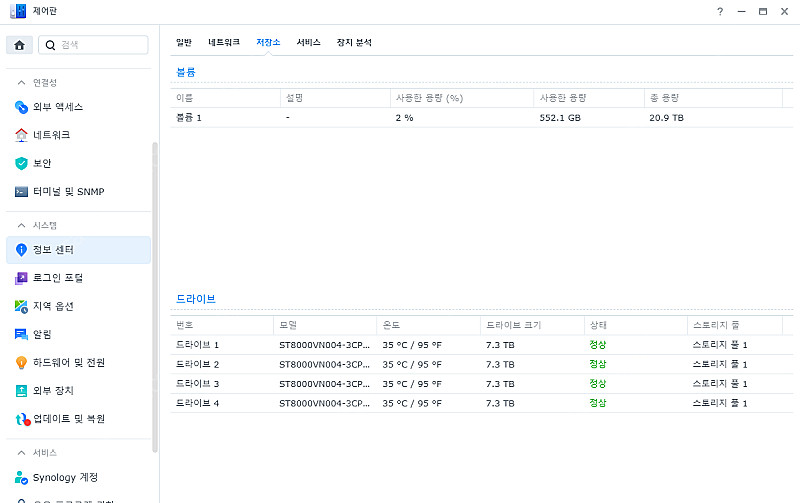Switch to the 일반 tab

(184, 42)
